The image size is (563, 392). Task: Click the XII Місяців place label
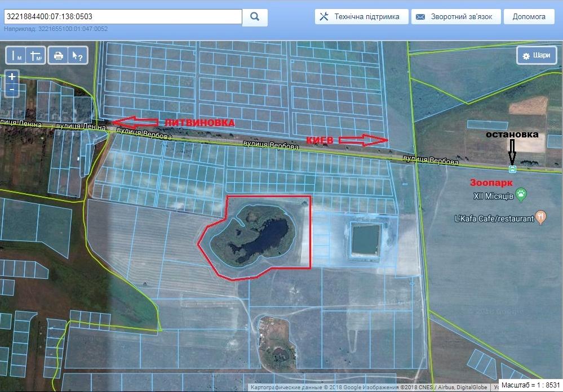493,196
